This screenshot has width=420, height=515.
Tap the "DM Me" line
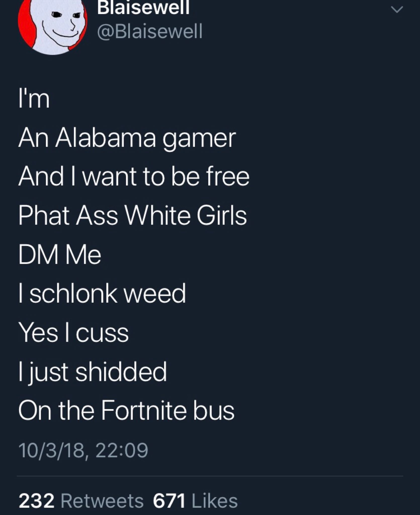pos(60,255)
